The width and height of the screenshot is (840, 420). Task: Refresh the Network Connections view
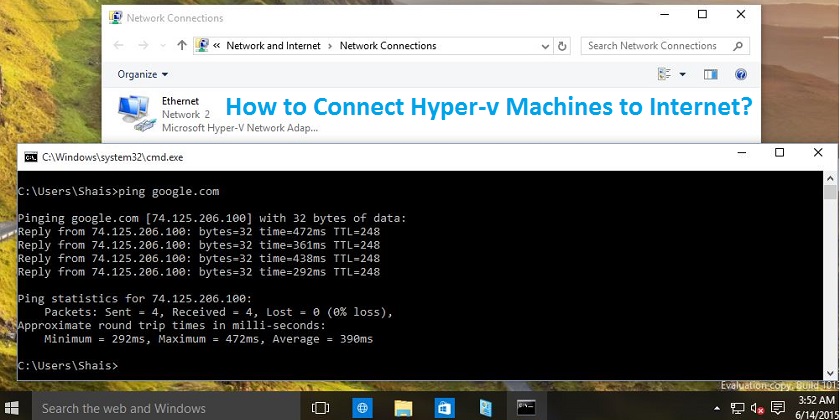(562, 47)
